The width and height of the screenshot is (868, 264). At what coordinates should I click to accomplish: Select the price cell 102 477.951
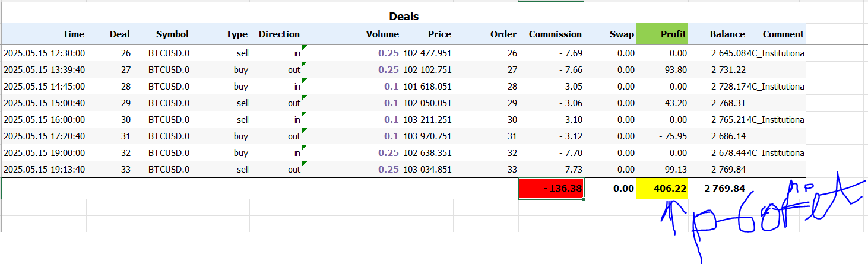427,53
